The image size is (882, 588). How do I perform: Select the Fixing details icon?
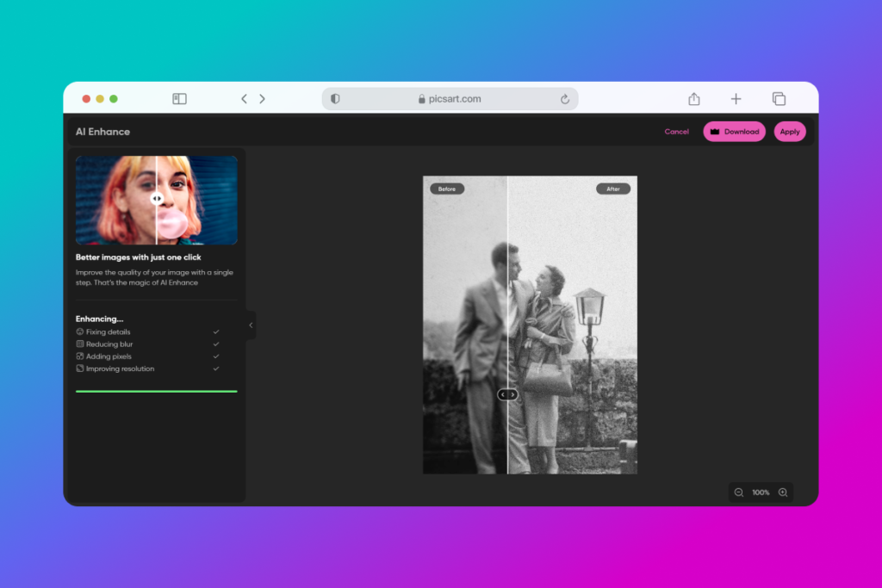coord(80,331)
